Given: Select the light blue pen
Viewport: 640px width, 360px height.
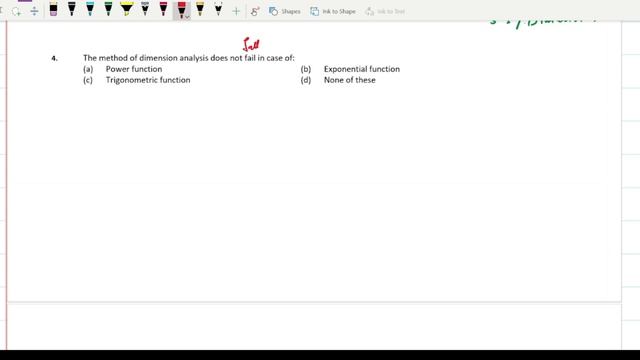Looking at the screenshot, I should pyautogui.click(x=90, y=9).
